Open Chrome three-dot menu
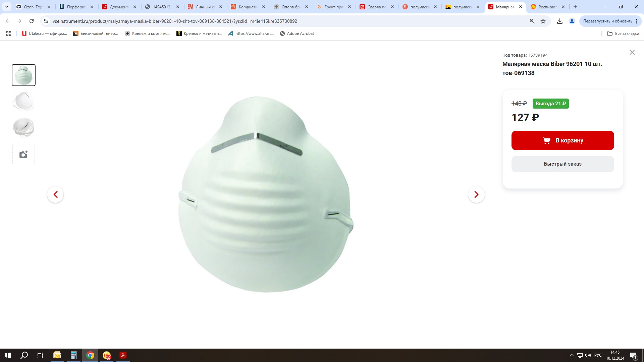The image size is (644, 362). (637, 21)
